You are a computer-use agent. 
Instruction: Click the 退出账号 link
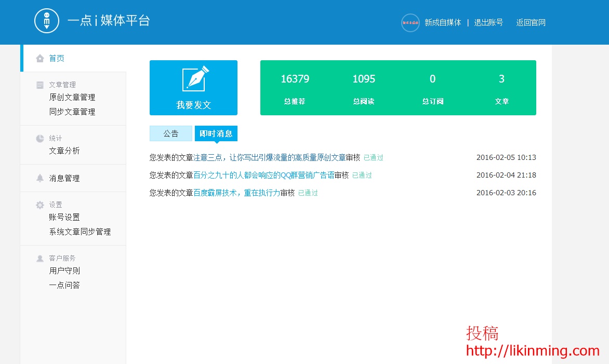(x=488, y=22)
